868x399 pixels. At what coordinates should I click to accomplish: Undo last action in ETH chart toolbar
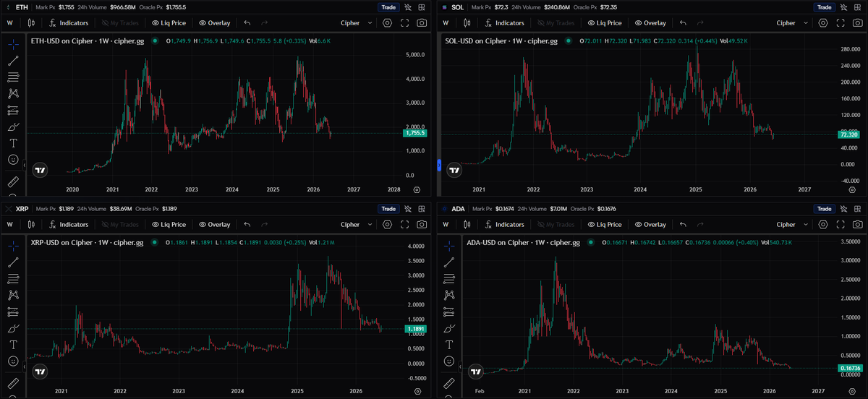click(x=247, y=23)
